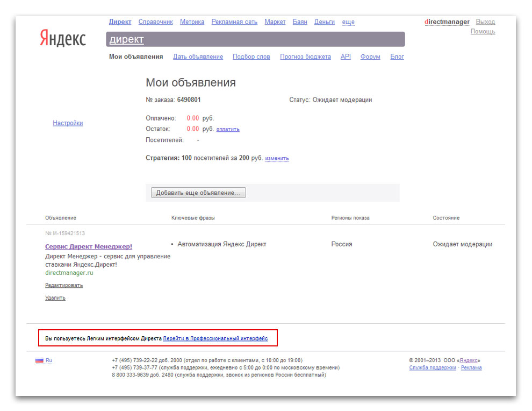Click the 'Дать объявление' tab
Viewport: 532px width, 411px height.
point(198,57)
